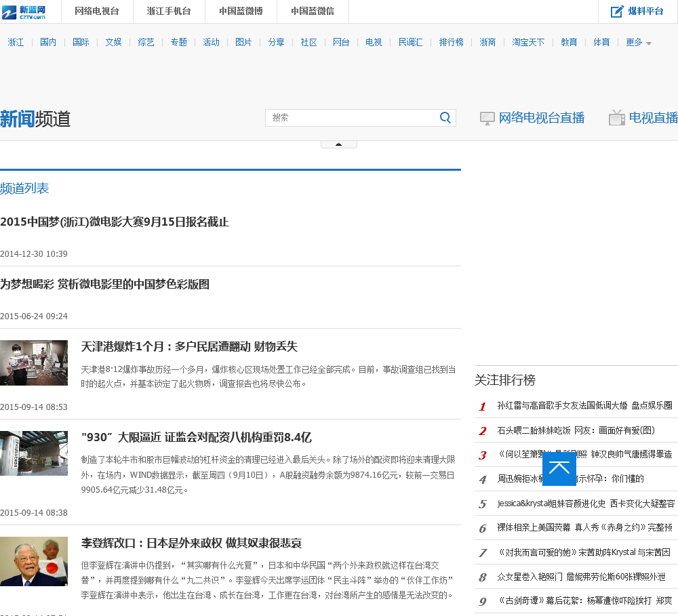Image resolution: width=678 pixels, height=616 pixels.
Task: Click the 新蓝网 logo
Action: (x=23, y=11)
